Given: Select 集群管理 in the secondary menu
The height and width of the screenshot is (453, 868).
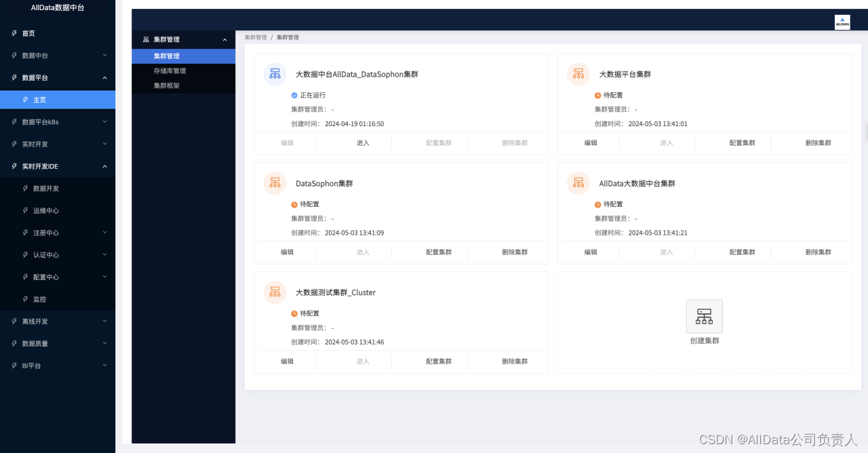Looking at the screenshot, I should click(x=183, y=56).
